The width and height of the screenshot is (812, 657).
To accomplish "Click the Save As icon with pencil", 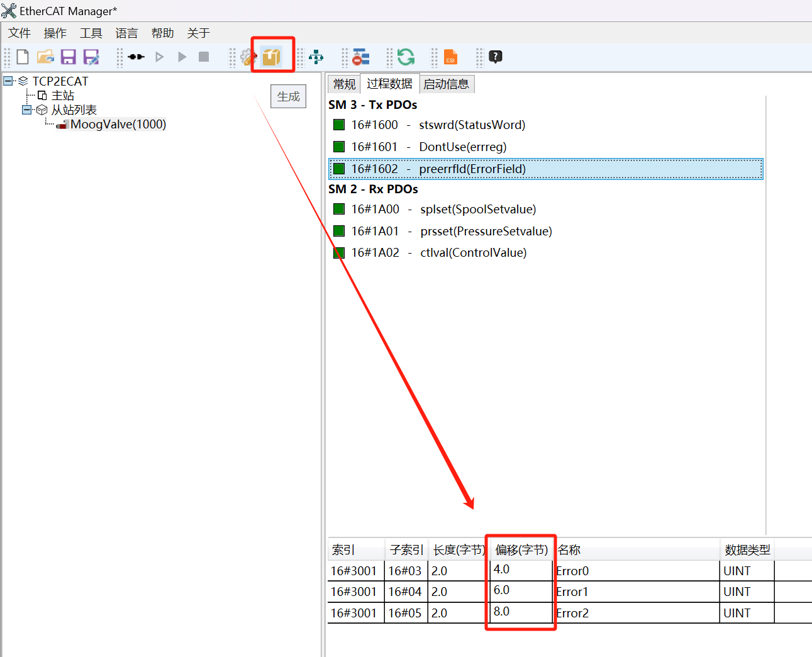I will coord(92,57).
